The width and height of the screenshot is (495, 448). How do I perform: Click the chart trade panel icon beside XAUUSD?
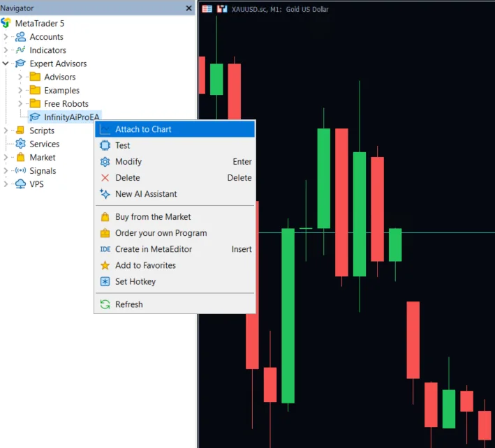point(222,9)
